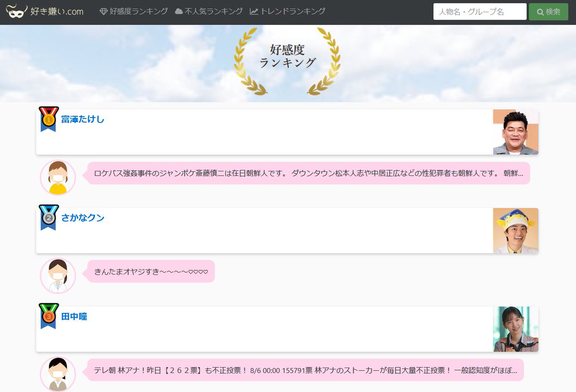Click the gold first-place medal icon
The height and width of the screenshot is (392, 576).
tap(48, 119)
